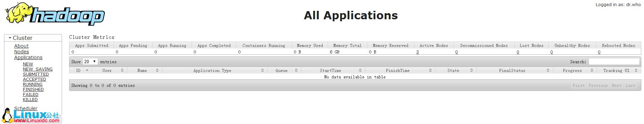Screen dimensions: 644x124
Task: Sort table by Tracking UI column
Action: (619, 71)
